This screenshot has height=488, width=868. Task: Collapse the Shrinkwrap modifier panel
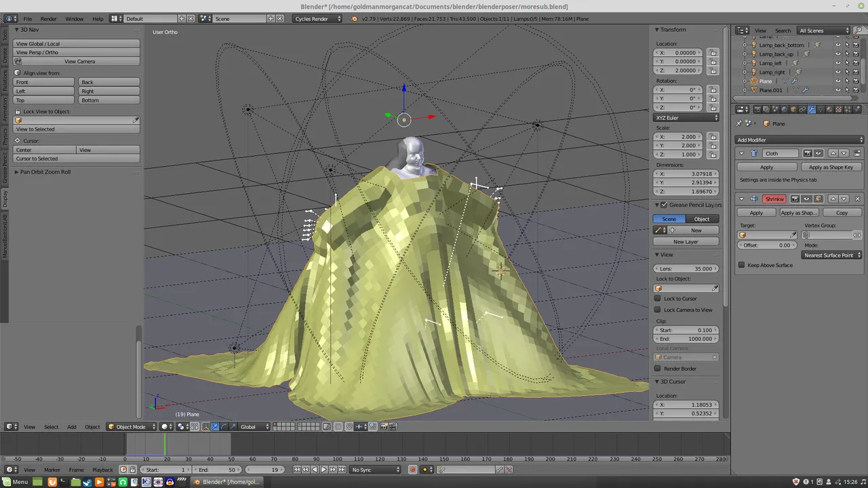tap(741, 199)
